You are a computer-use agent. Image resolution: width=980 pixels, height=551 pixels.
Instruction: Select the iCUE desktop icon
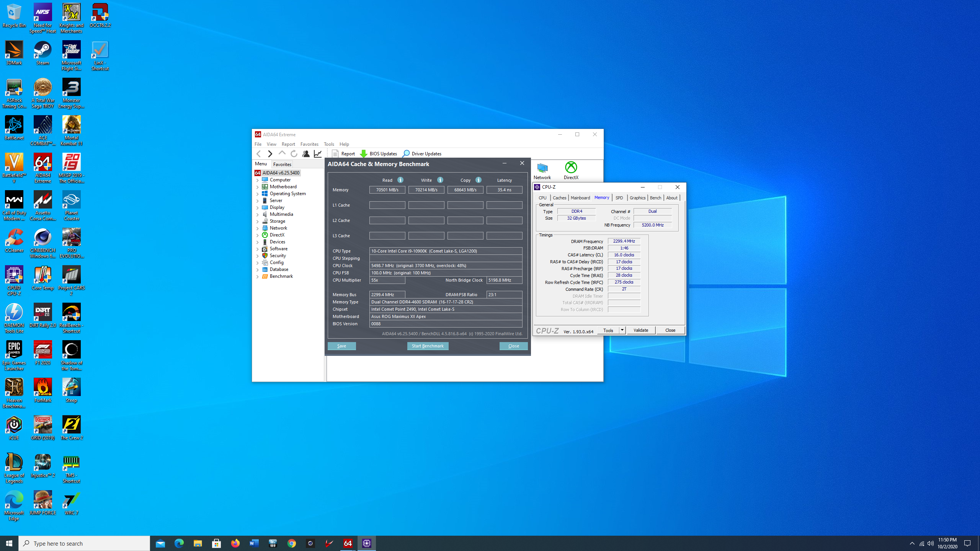coord(14,428)
